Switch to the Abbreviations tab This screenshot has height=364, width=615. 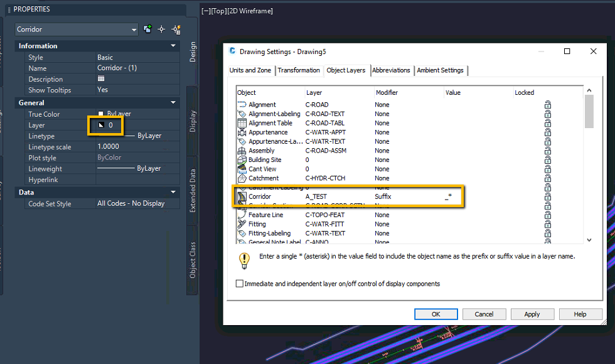391,70
